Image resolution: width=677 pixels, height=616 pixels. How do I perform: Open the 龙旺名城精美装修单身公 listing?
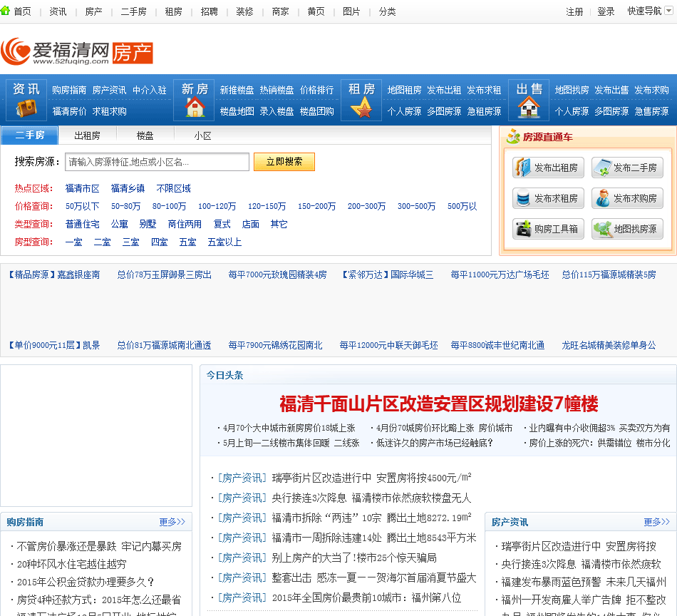(609, 345)
